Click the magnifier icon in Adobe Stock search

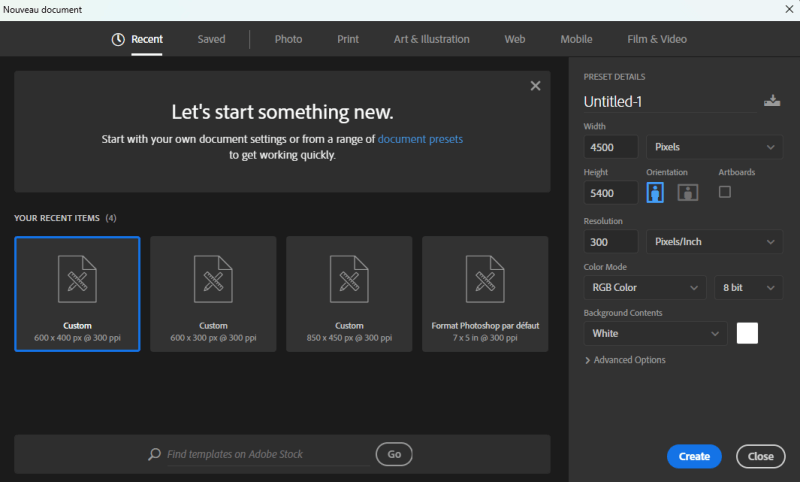click(154, 454)
